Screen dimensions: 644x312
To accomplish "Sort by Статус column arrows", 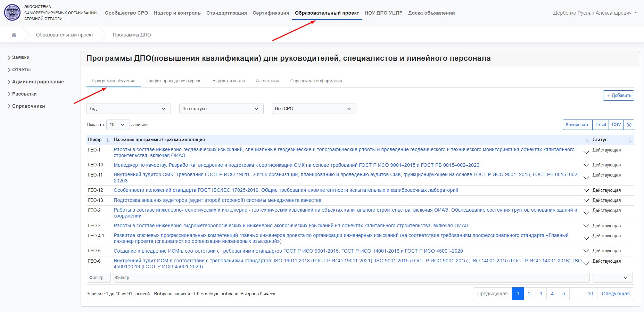I will coord(630,140).
